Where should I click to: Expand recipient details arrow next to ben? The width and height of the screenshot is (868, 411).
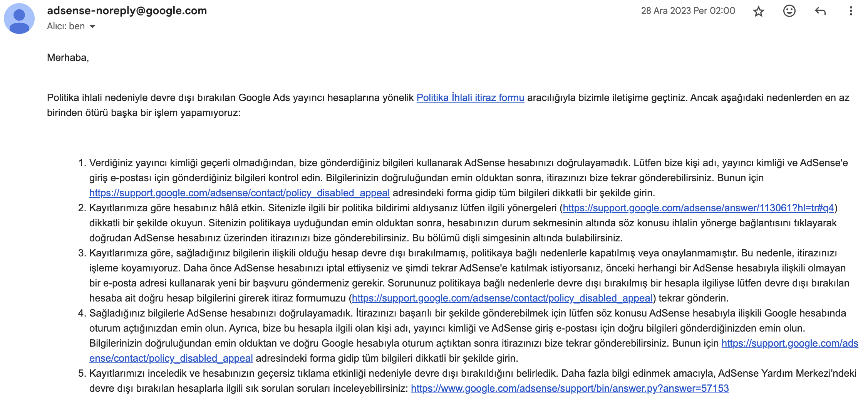pos(92,26)
